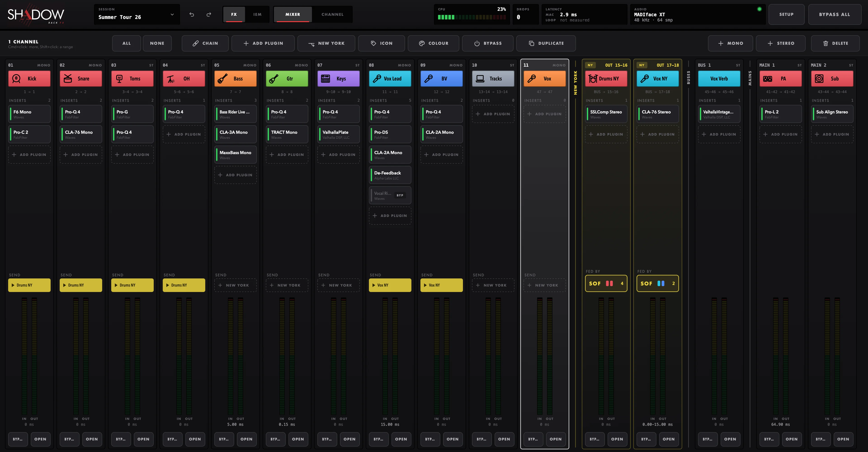Click the undo arrow icon
The height and width of the screenshot is (452, 868).
point(192,14)
